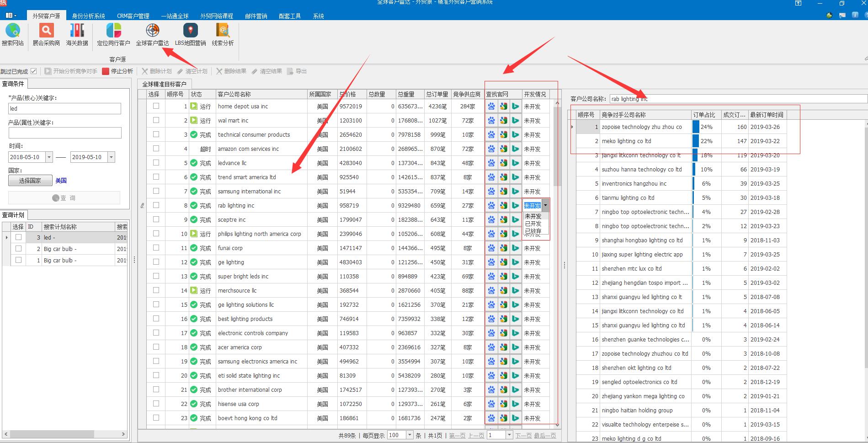
Task: Open the 展会采购商 exhibition buyers tool
Action: 46,35
